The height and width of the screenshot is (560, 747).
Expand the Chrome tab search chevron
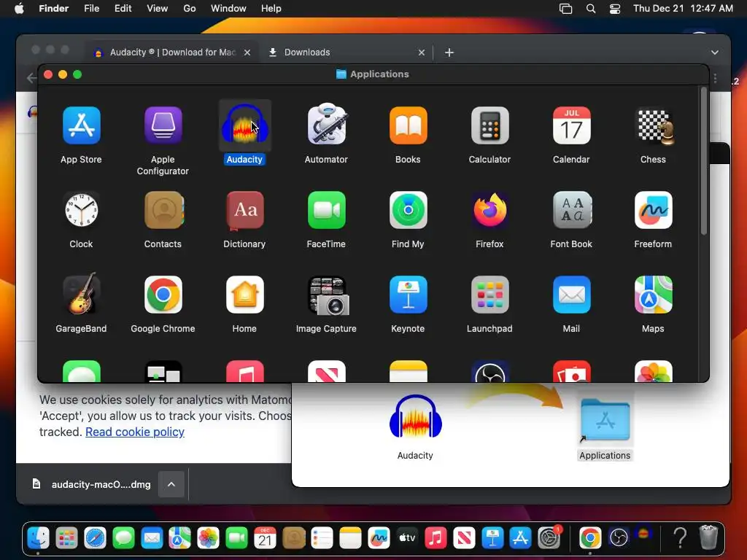(715, 52)
